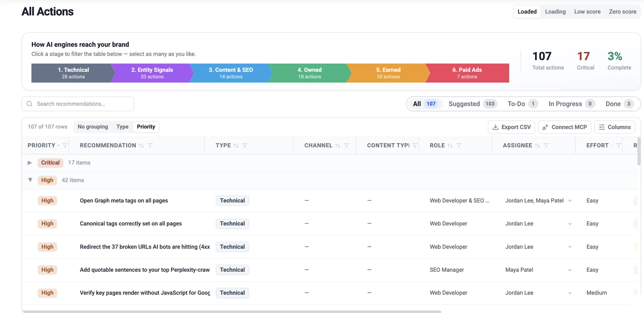The image size is (644, 313).
Task: Sort by Type column
Action: 236,145
